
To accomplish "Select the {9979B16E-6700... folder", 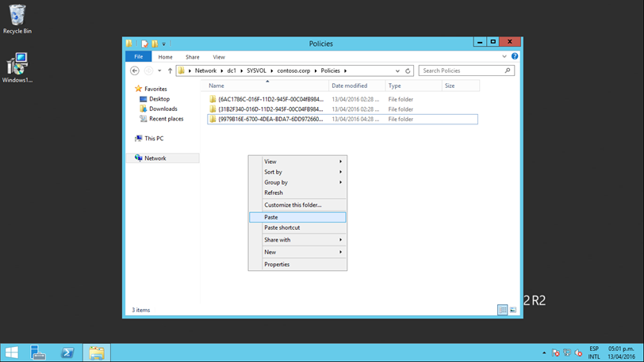I will [x=343, y=119].
